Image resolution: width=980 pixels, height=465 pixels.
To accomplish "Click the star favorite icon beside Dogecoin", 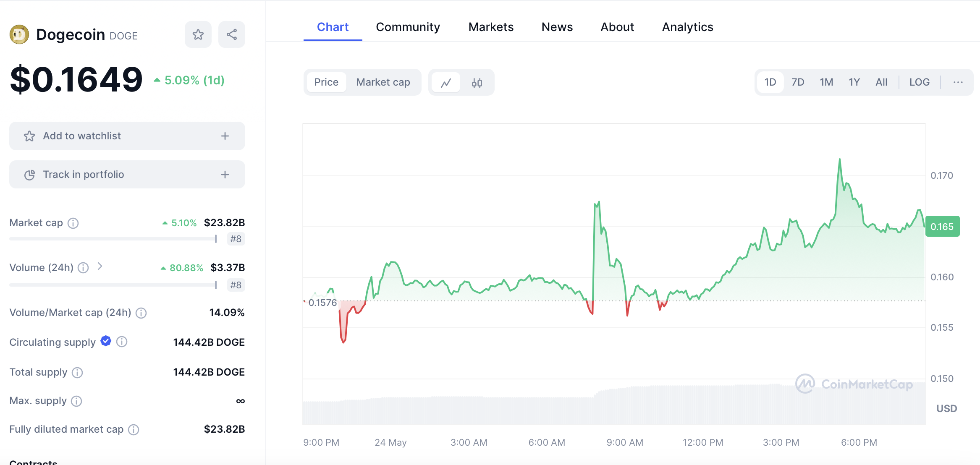I will [198, 34].
